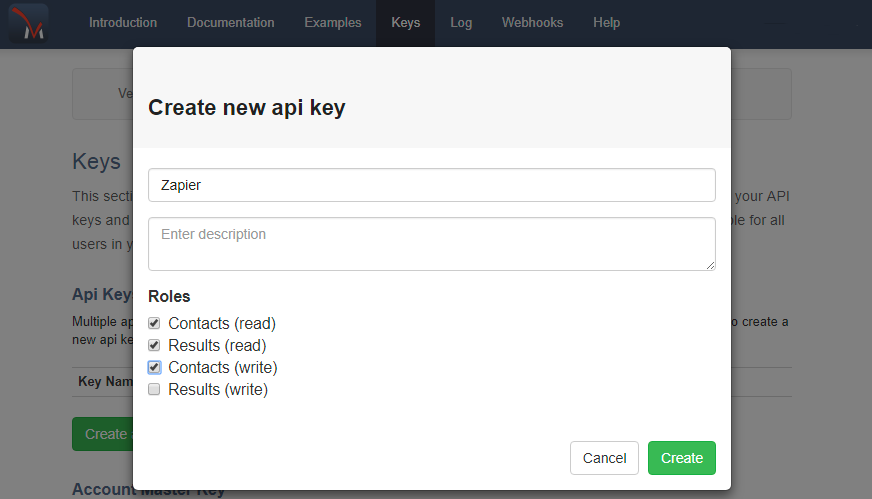
Task: Open the Log page
Action: pyautogui.click(x=461, y=23)
